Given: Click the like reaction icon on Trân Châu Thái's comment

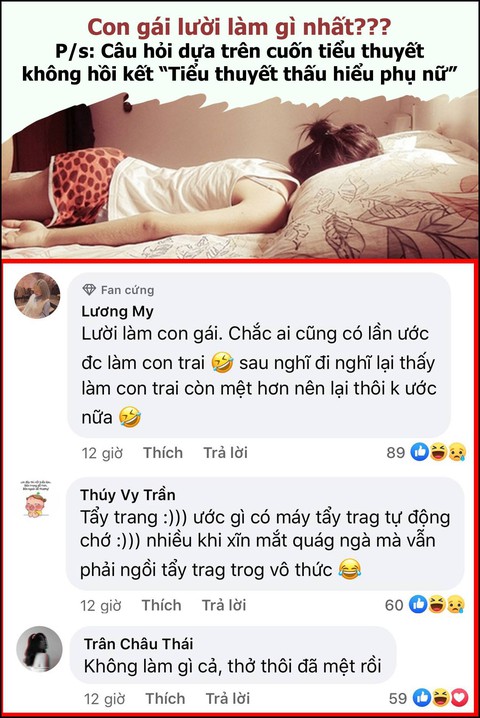Looking at the screenshot, I should (x=422, y=697).
